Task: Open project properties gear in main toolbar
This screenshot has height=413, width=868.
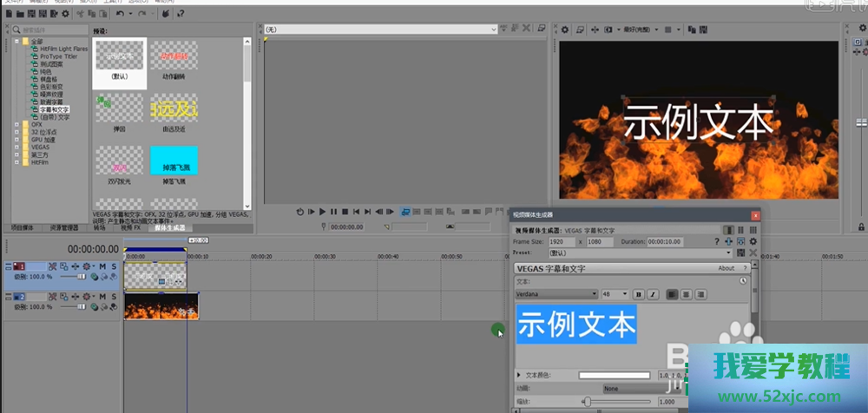Action: (x=65, y=14)
